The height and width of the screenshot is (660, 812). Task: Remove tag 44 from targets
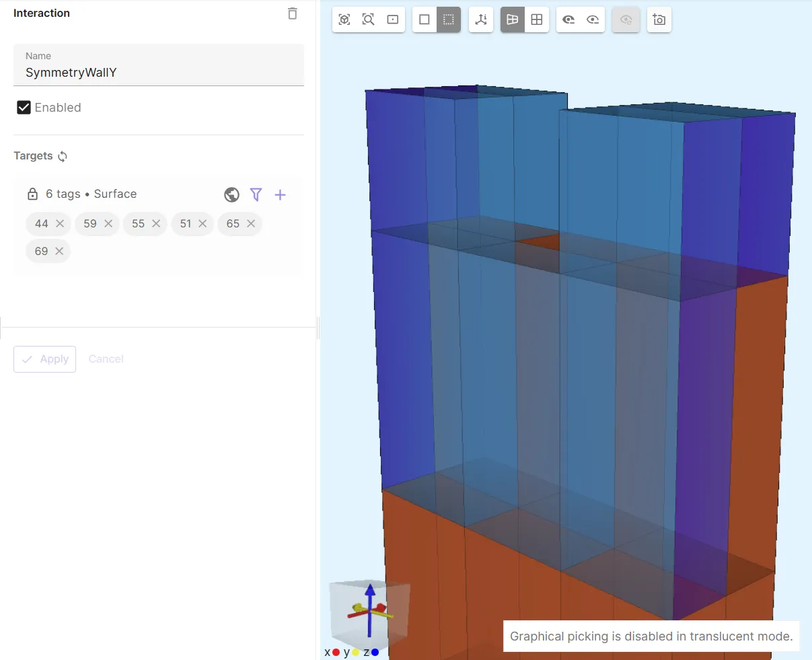tap(60, 223)
